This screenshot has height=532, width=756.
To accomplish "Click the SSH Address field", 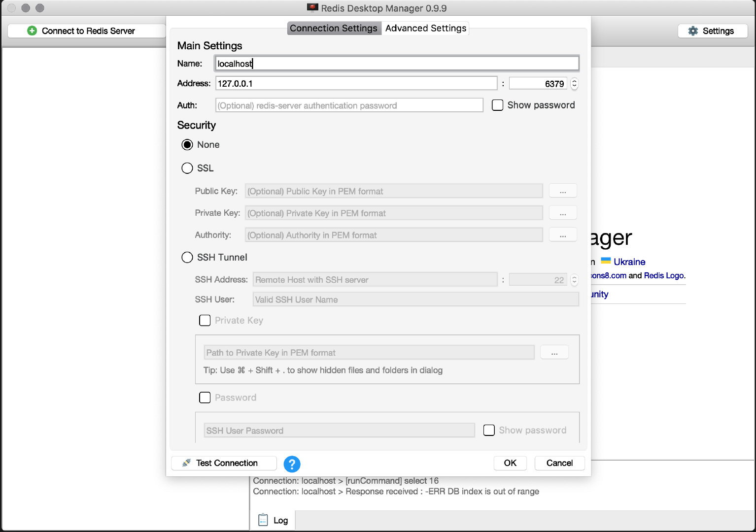I will tap(375, 280).
